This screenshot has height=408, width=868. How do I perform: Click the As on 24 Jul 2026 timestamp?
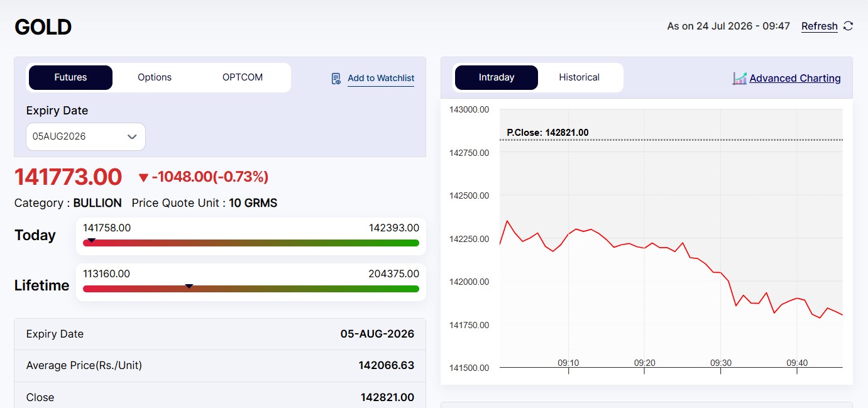[x=728, y=26]
